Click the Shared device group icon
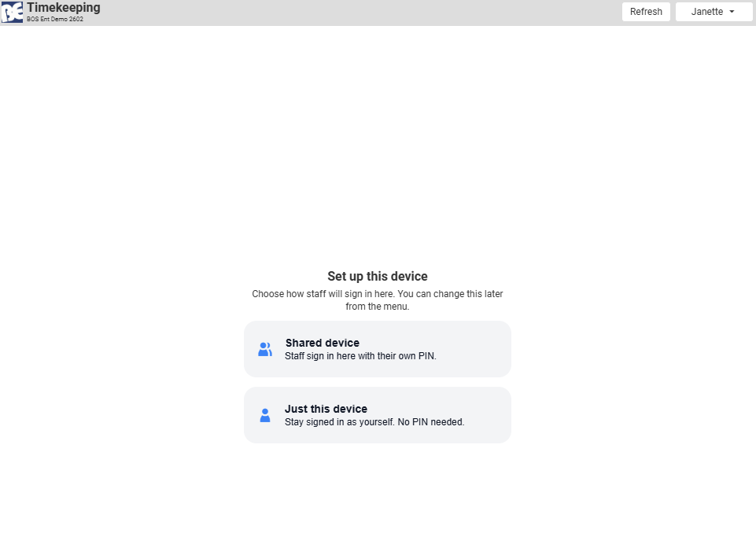Viewport: 756px width, 533px height. 264,349
